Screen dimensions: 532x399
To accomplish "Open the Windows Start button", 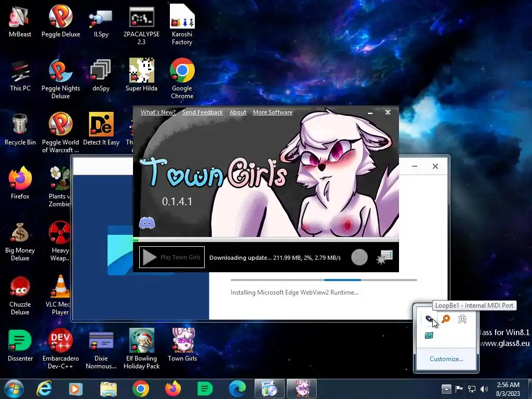I will [14, 389].
